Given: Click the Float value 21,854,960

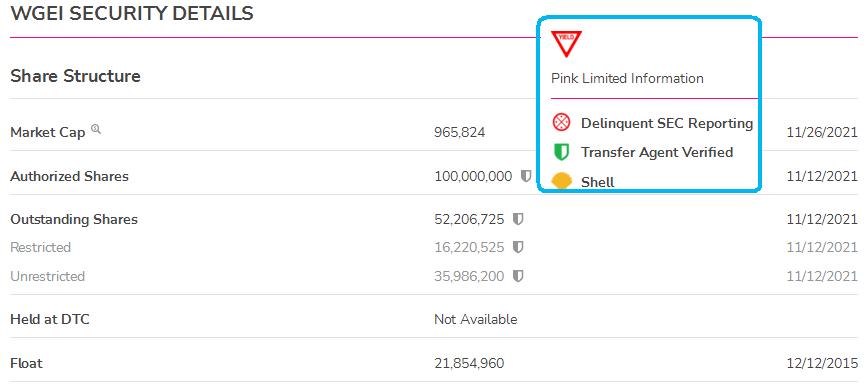Looking at the screenshot, I should (469, 363).
